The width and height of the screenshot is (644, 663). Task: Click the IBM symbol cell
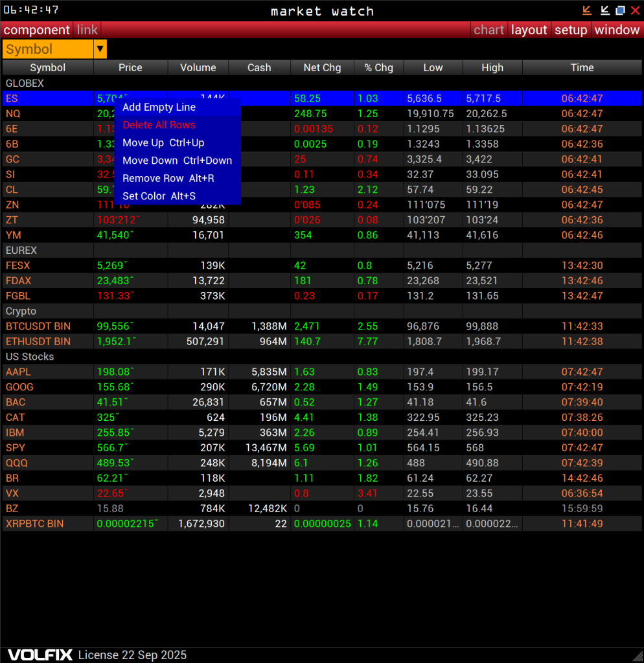pyautogui.click(x=48, y=433)
